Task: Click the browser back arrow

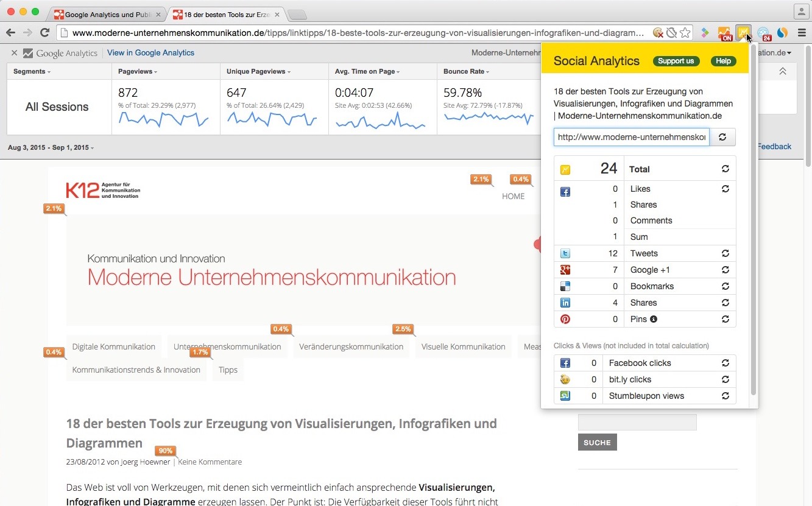Action: click(x=11, y=33)
